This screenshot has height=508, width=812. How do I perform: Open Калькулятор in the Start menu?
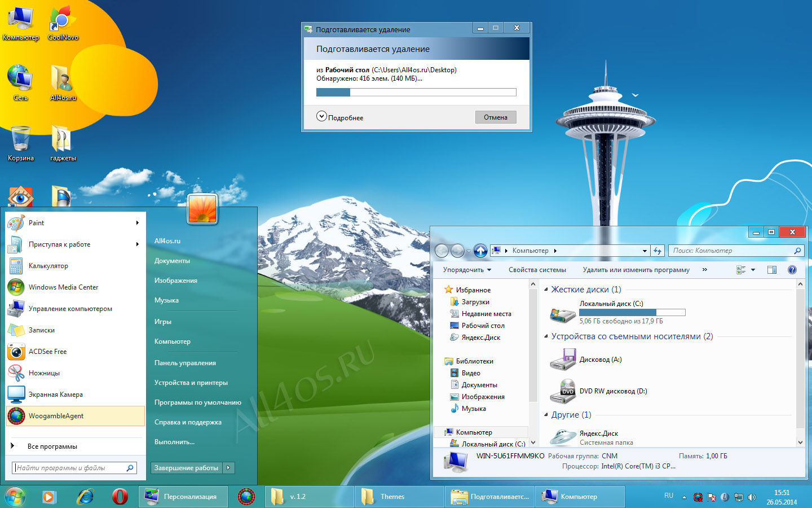(x=75, y=266)
